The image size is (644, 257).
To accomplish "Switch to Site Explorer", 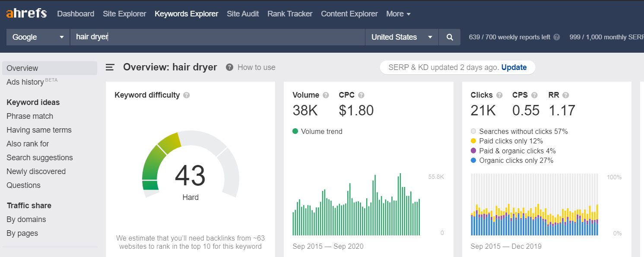I will pyautogui.click(x=124, y=13).
